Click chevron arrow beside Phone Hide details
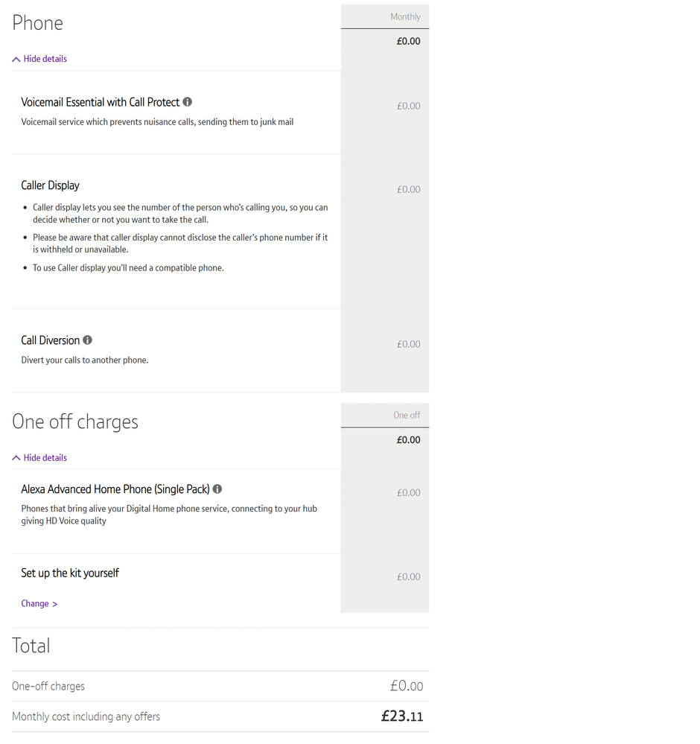This screenshot has height=744, width=700. (16, 60)
